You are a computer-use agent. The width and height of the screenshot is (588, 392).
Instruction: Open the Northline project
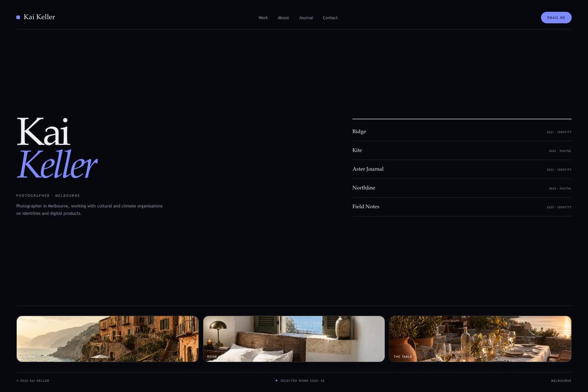462,188
